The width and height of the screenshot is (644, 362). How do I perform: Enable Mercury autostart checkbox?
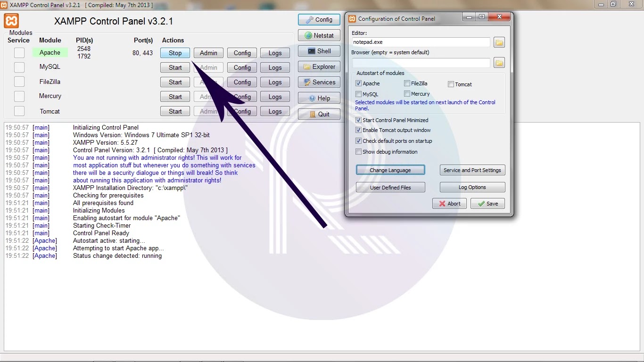point(407,94)
